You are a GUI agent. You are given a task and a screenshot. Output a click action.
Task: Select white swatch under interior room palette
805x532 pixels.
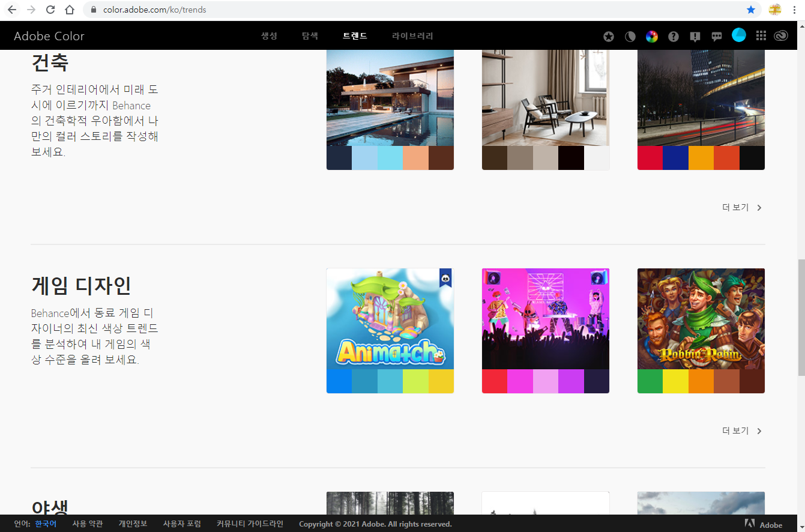click(597, 158)
